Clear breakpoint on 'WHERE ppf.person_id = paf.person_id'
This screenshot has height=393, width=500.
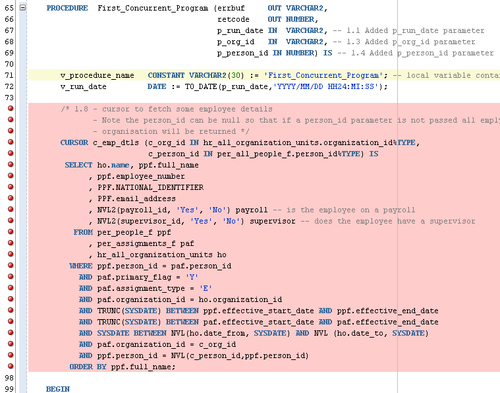point(11,265)
